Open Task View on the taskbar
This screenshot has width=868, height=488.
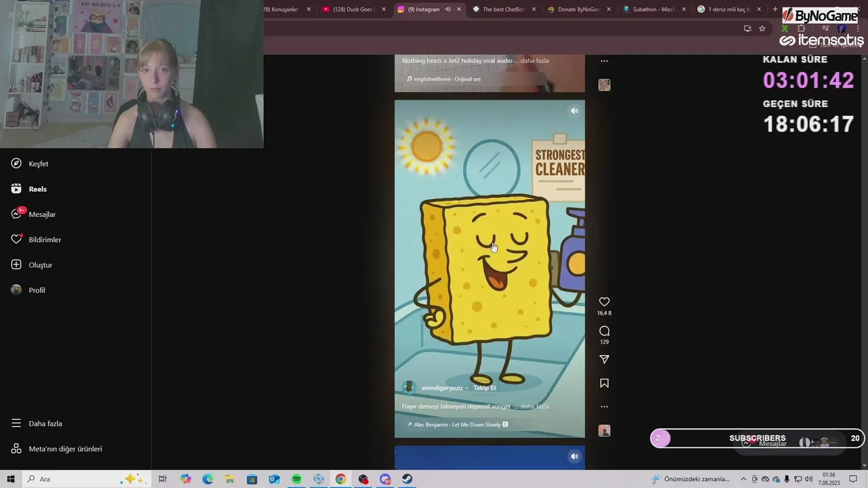[x=163, y=479]
